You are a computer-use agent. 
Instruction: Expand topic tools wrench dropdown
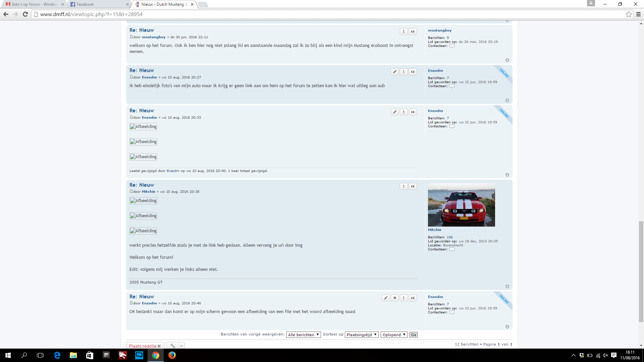pos(175,346)
